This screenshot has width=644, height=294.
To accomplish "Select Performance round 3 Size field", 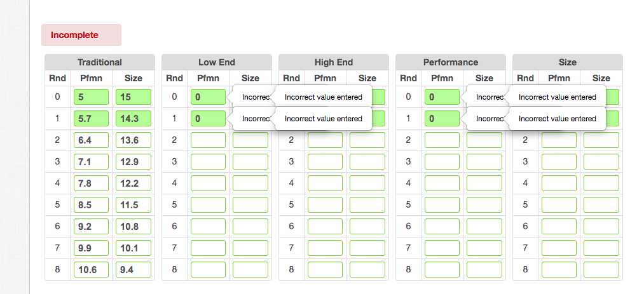I will tap(484, 161).
